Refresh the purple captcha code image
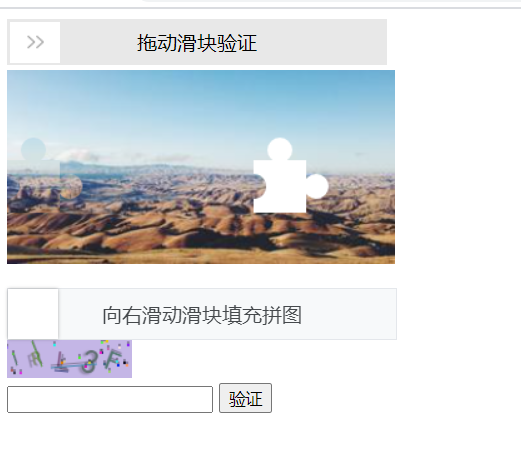 point(69,359)
